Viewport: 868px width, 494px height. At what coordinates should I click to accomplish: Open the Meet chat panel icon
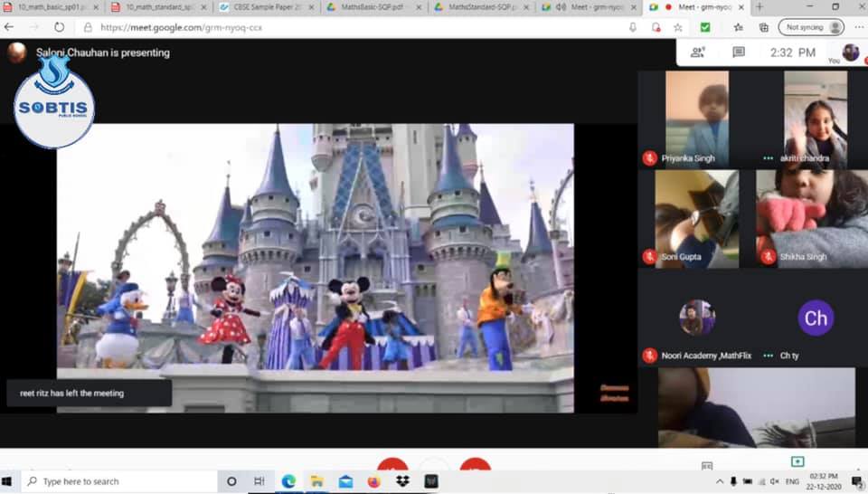[x=739, y=52]
